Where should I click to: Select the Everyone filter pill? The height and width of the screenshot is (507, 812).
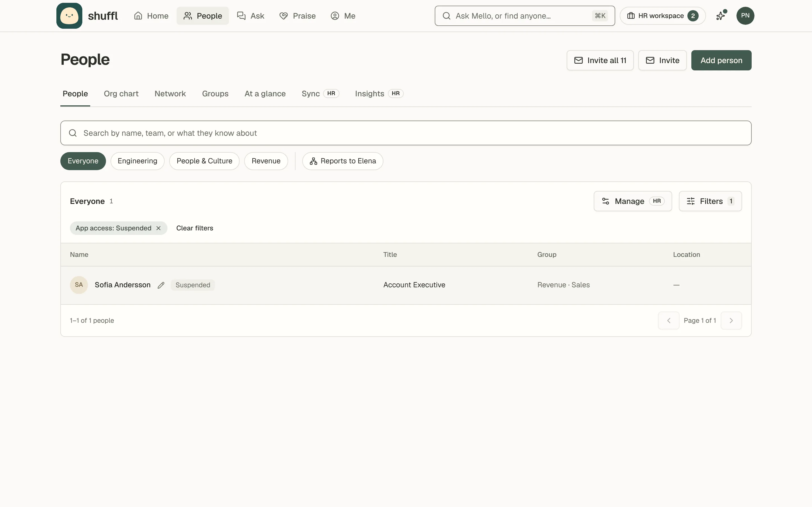pyautogui.click(x=83, y=161)
